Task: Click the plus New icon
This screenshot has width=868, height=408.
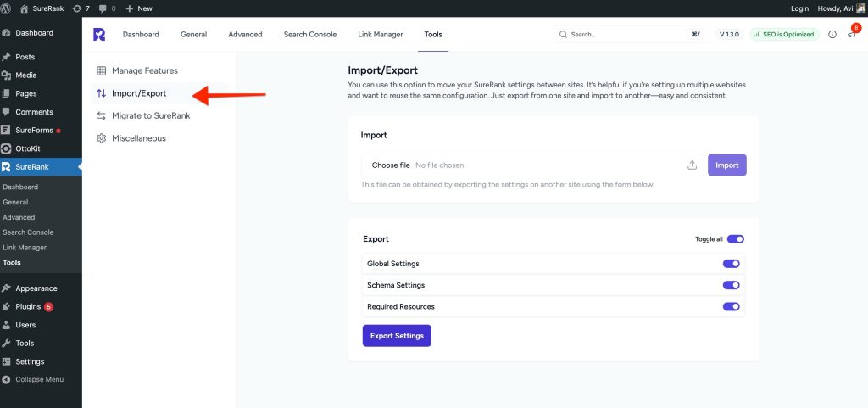Action: 130,8
